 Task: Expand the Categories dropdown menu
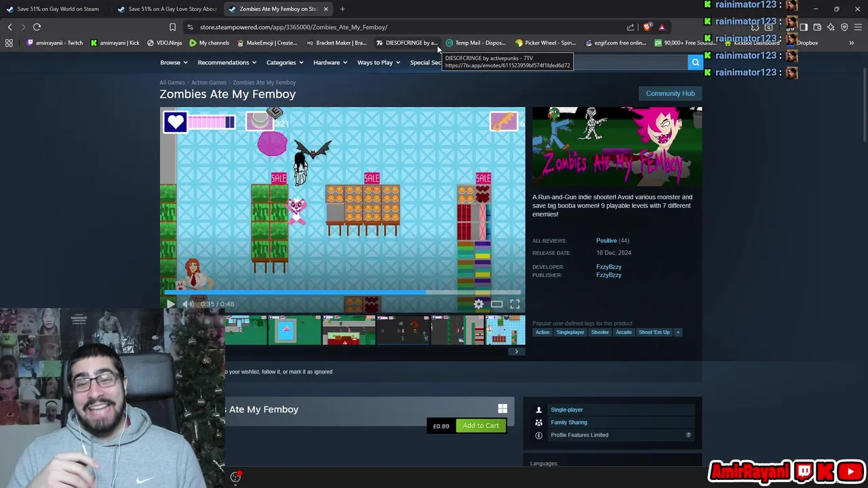[285, 62]
